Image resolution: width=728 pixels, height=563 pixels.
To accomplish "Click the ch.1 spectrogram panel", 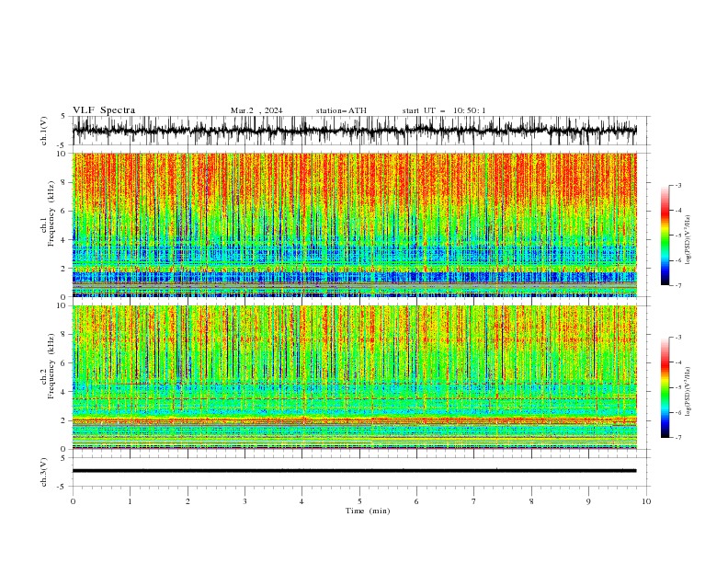I will 354,224.
